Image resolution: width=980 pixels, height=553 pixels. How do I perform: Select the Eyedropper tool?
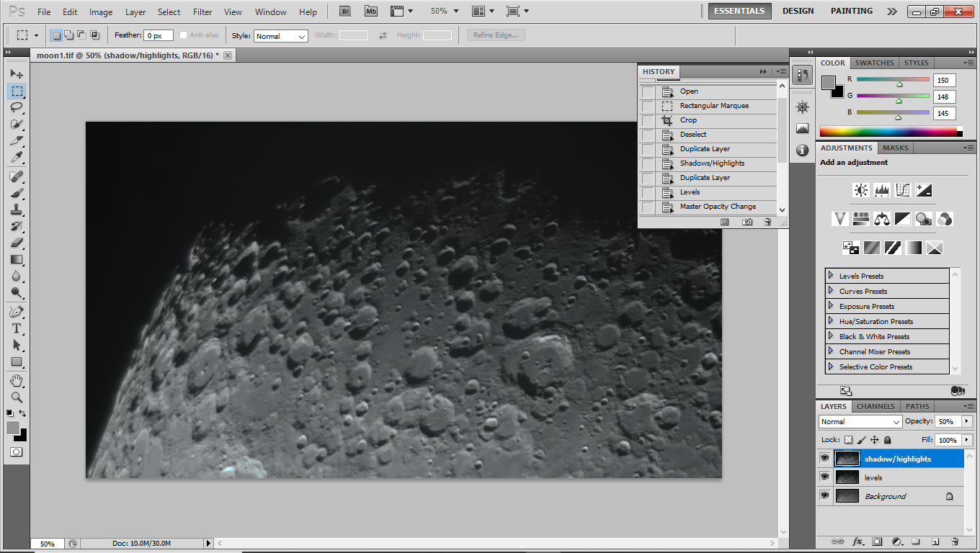click(x=17, y=158)
